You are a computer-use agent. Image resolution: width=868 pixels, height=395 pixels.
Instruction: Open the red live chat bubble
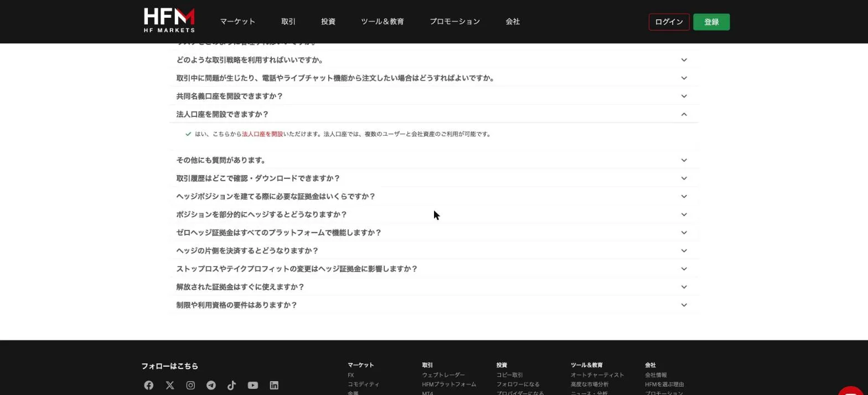[x=852, y=391]
